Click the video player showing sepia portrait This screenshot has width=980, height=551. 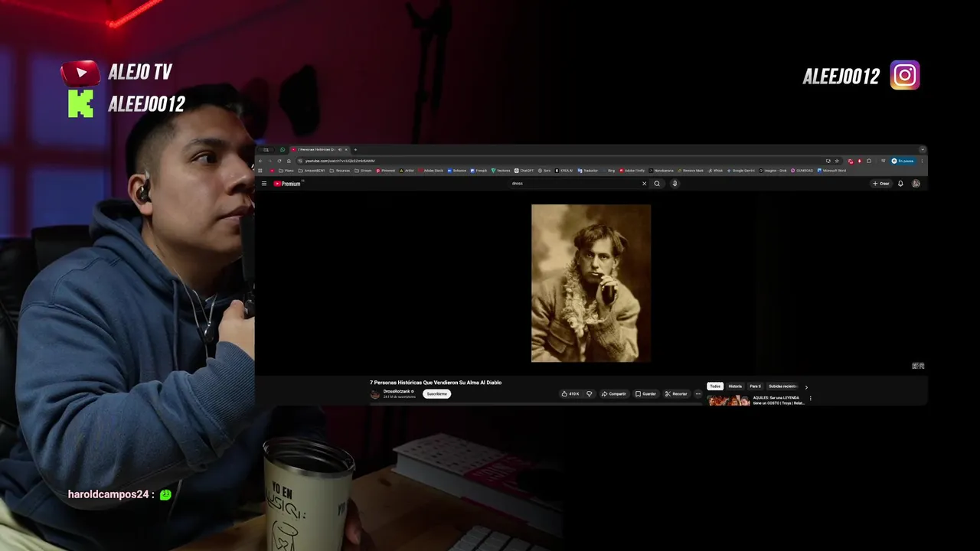tap(591, 283)
